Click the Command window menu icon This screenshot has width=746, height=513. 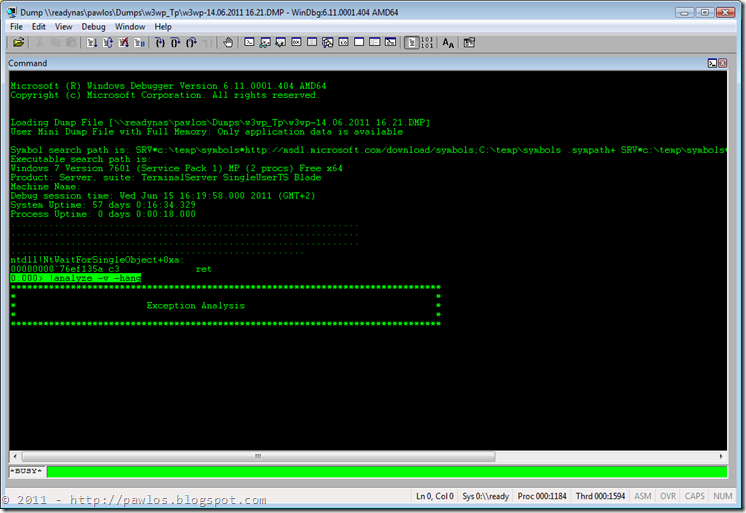[x=712, y=63]
